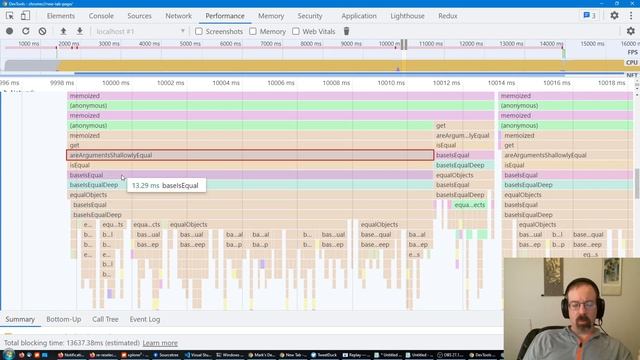Select the wide baseIsEqualDeep flame bar
Viewport: 640px width, 360px height.
[x=250, y=185]
